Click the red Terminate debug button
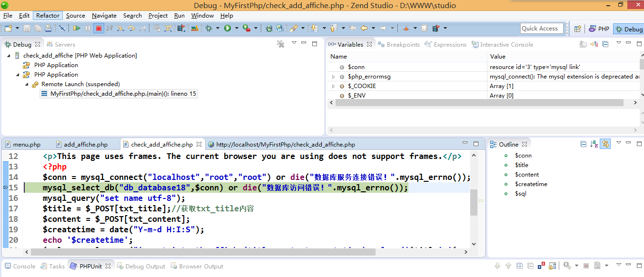 click(99, 29)
